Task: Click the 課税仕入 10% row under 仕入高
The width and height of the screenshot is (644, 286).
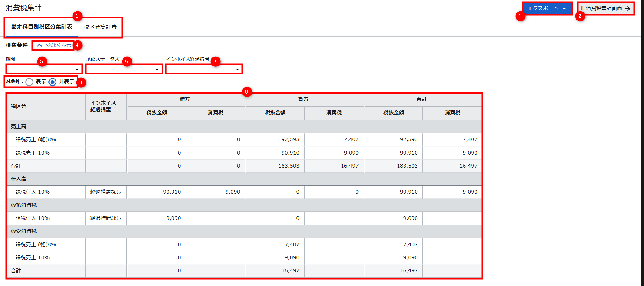Action: point(33,192)
